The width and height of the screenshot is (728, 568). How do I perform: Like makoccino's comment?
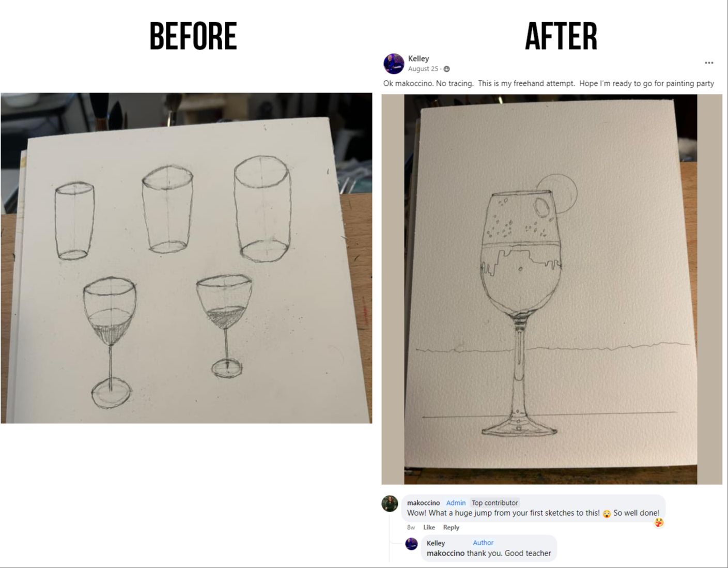(x=429, y=527)
